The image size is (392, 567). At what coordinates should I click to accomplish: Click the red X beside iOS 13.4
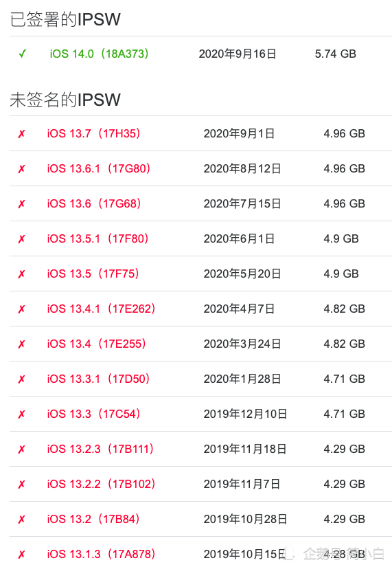[22, 344]
